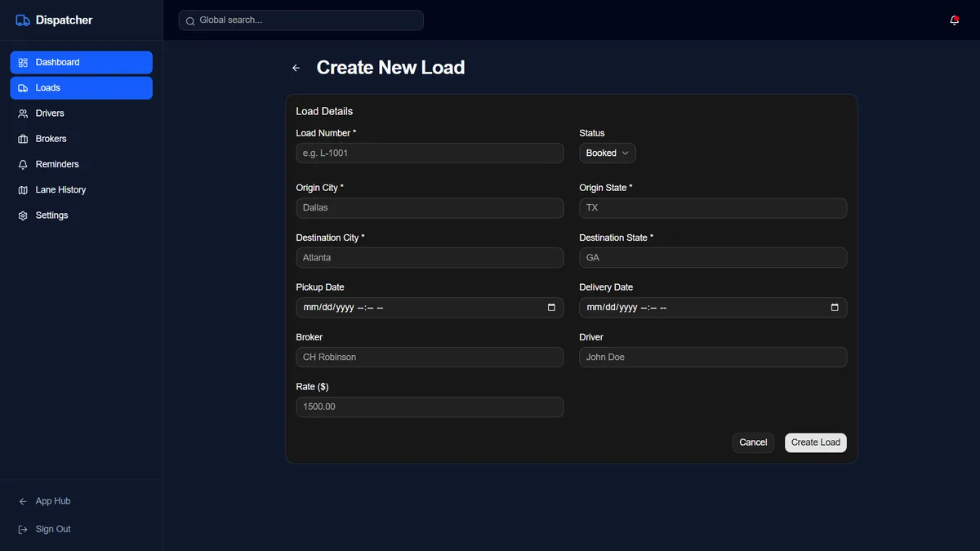
Task: Click the Dispatcher truck logo icon
Action: click(23, 20)
